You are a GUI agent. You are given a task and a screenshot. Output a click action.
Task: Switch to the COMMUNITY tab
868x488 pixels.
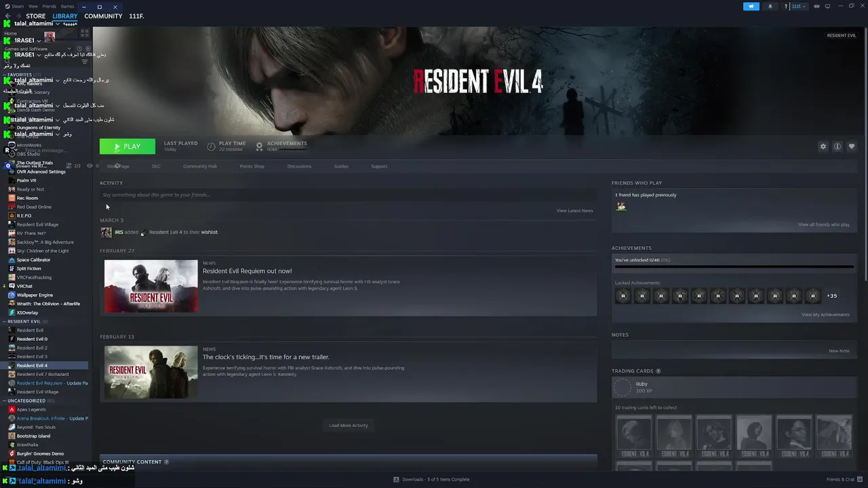point(103,16)
